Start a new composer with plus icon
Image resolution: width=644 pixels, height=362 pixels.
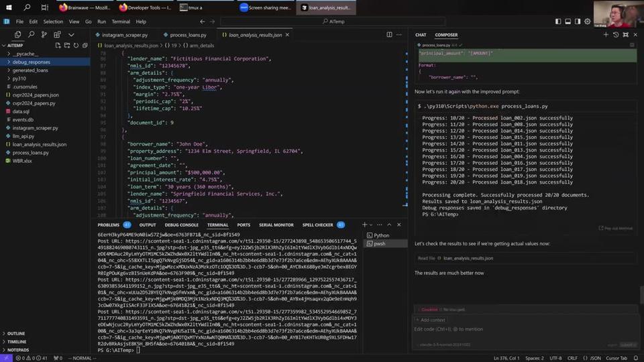(x=606, y=35)
